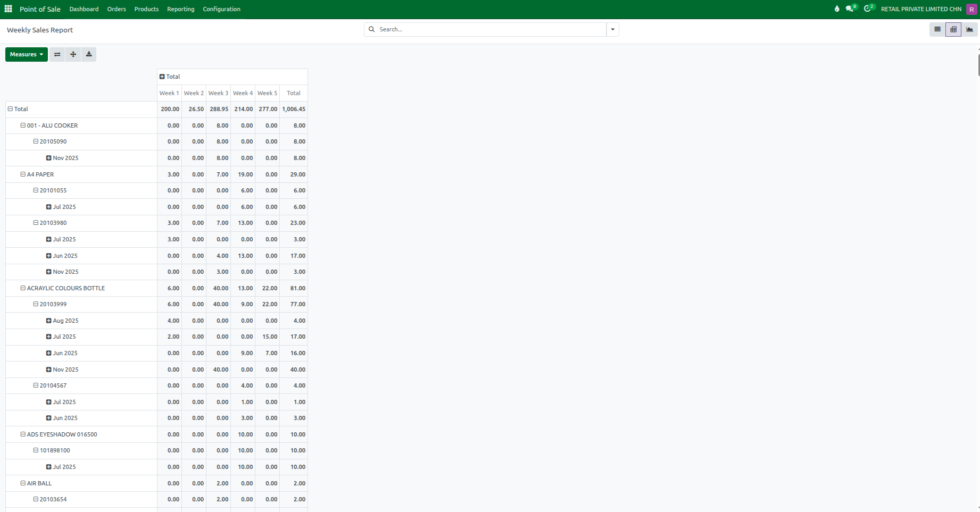Click the water-drop status icon

836,9
